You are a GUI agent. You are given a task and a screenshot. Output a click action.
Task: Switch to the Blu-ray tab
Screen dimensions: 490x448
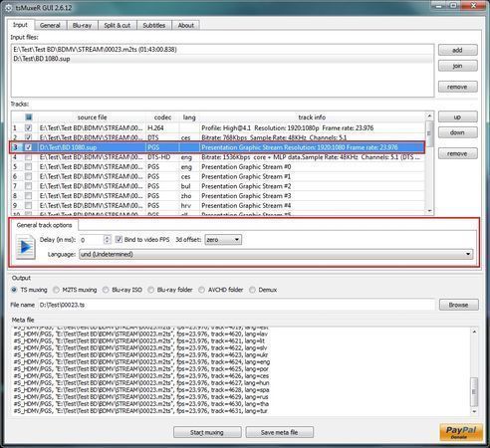[82, 25]
